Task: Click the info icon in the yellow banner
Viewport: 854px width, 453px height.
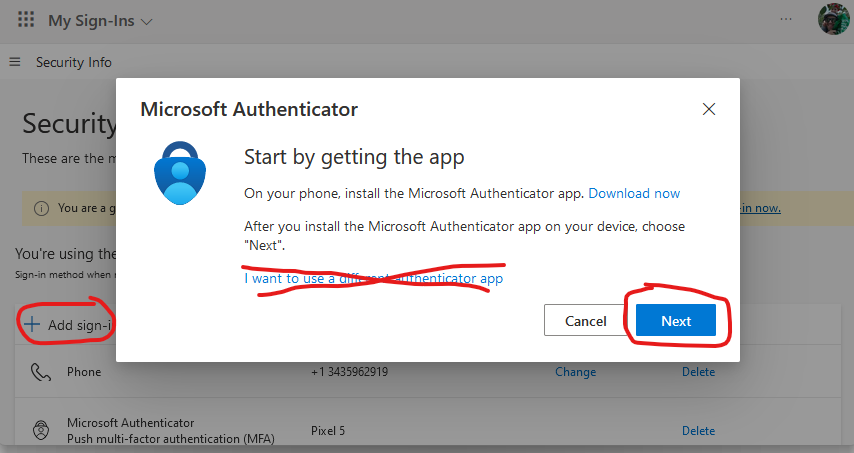Action: click(x=41, y=208)
